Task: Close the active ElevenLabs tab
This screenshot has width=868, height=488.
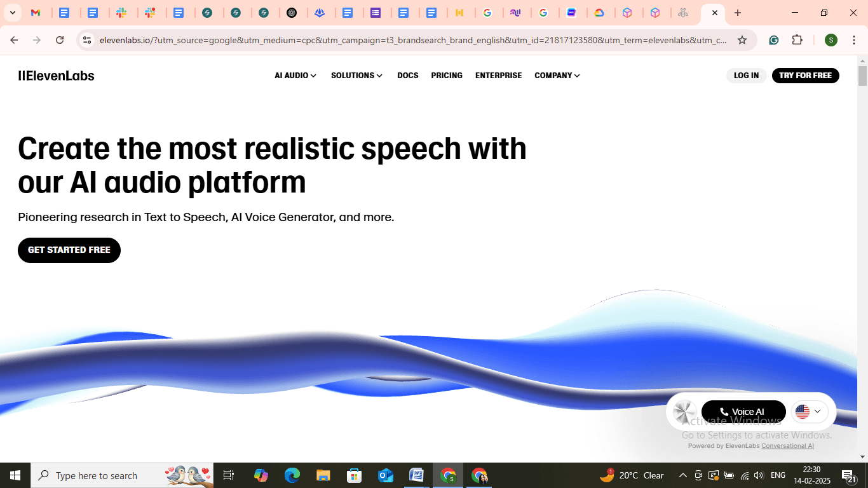Action: tap(715, 13)
